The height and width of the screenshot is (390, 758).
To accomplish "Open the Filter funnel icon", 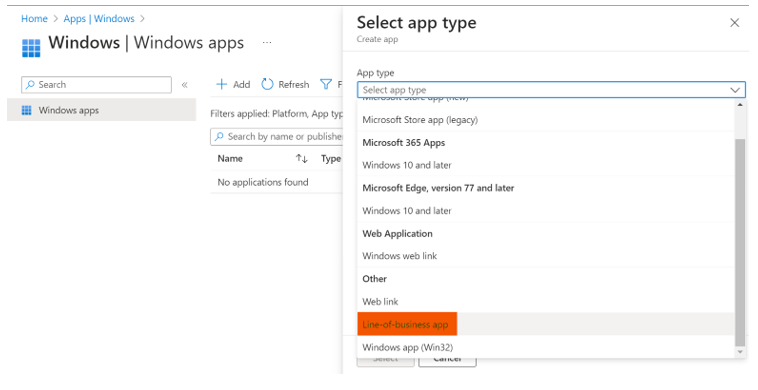I will point(326,85).
